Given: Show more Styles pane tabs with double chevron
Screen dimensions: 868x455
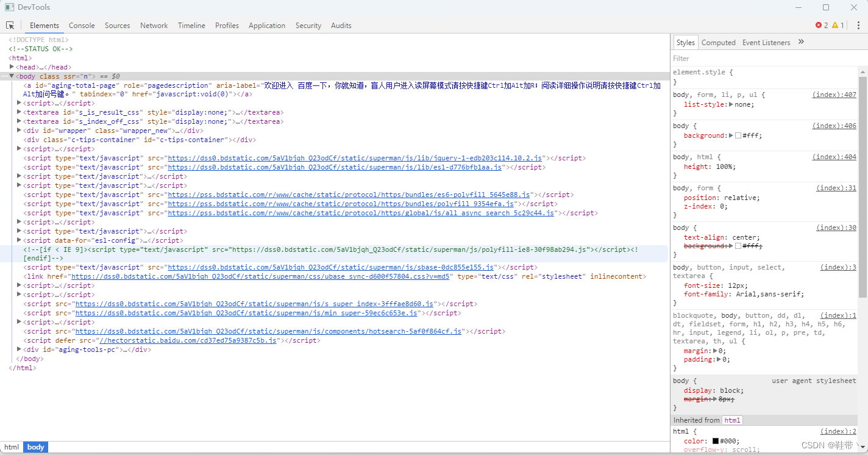Looking at the screenshot, I should pos(801,42).
